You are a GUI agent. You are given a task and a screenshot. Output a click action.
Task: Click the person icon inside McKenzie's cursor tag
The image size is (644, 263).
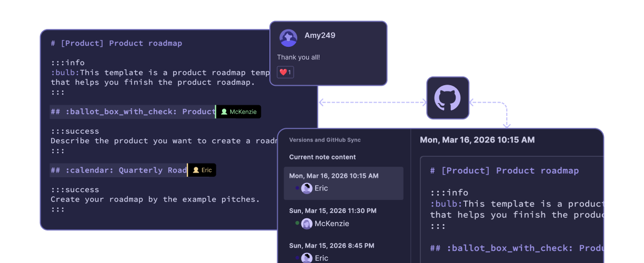(224, 112)
